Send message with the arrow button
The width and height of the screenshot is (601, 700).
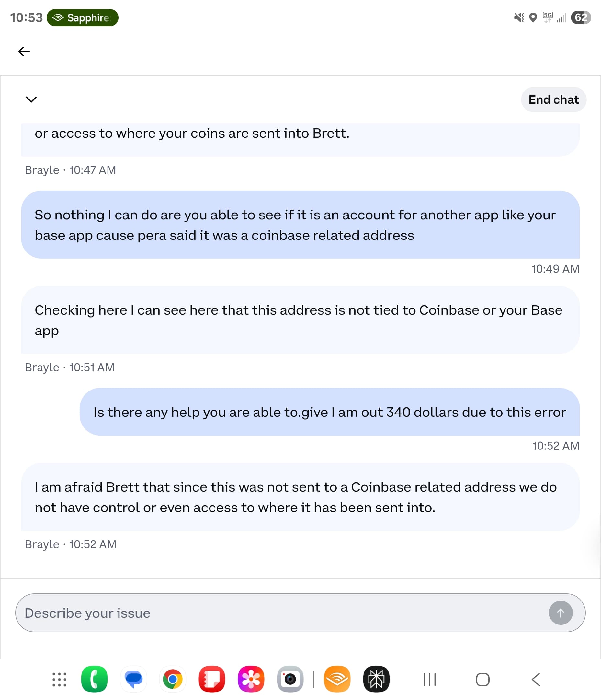(x=561, y=612)
